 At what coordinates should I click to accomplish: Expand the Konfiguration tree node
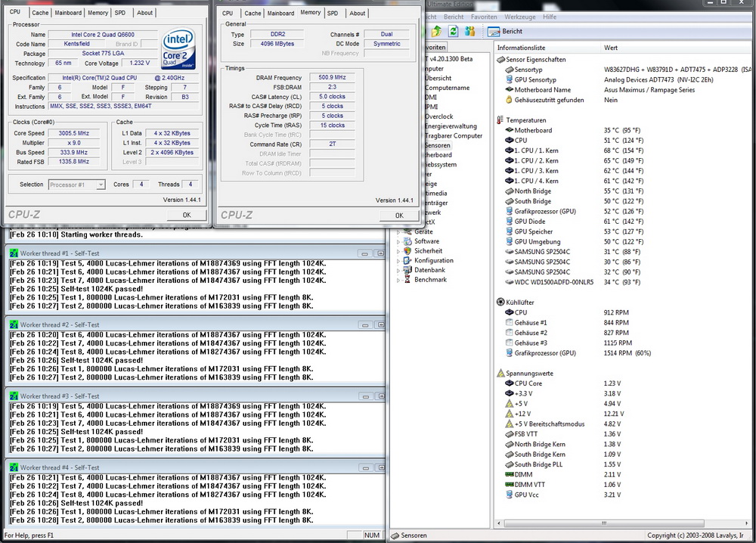point(398,261)
